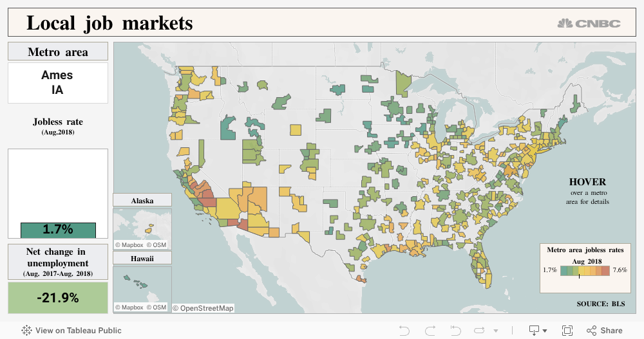Click © OSM under the Hawaii inset
Screen dimensions: 644x339
(156, 307)
